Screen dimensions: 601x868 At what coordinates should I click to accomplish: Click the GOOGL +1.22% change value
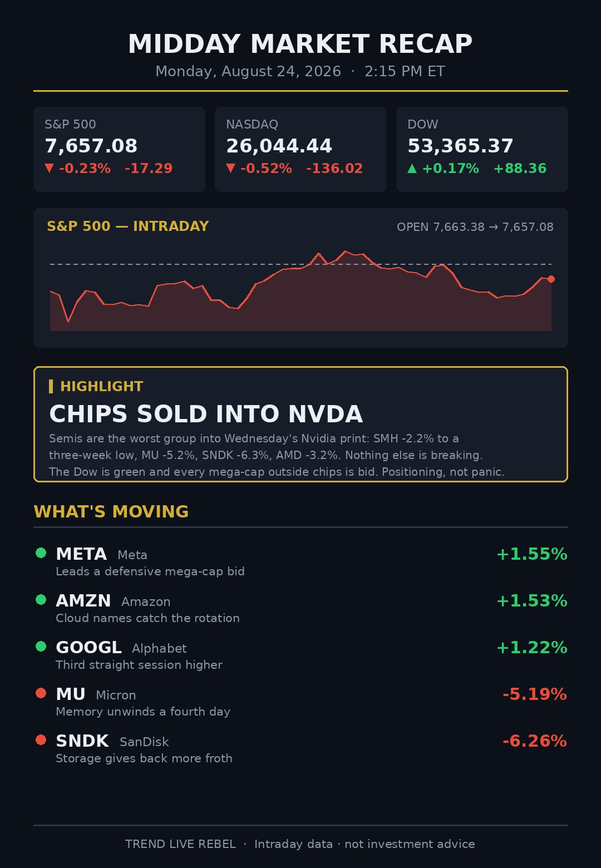click(x=531, y=648)
